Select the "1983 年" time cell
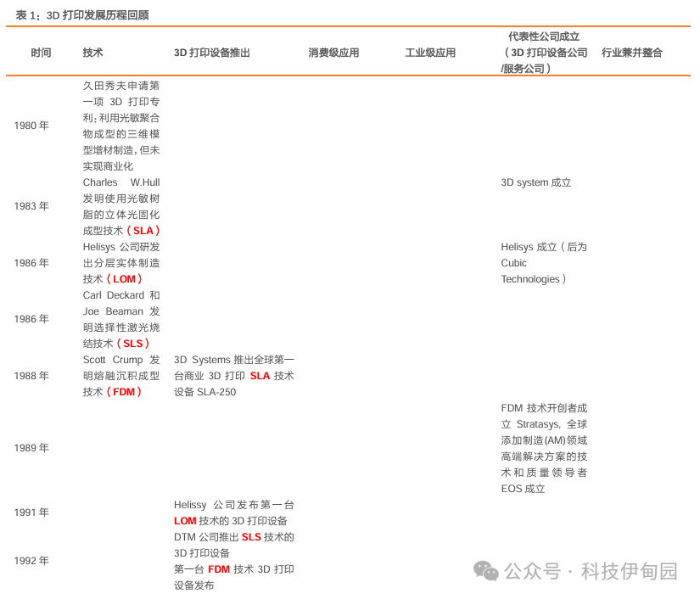Viewport: 700px width, 599px height. (31, 206)
